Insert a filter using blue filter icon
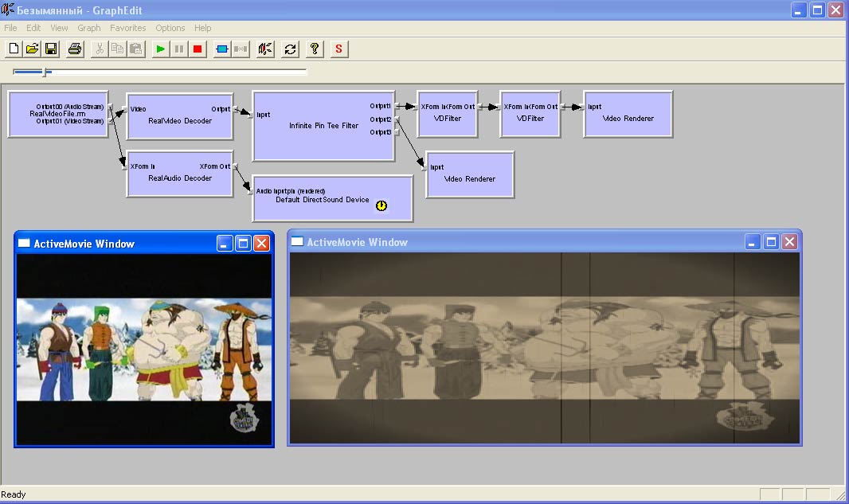 (222, 49)
